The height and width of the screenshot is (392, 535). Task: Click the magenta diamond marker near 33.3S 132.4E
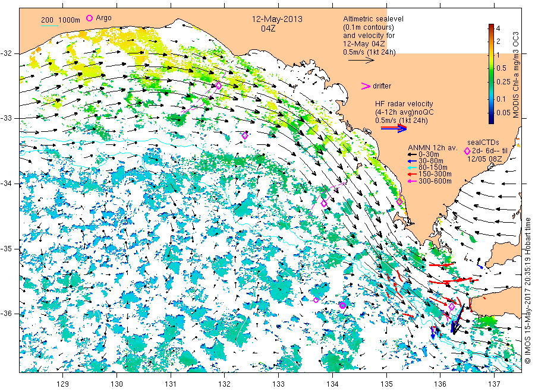[245, 135]
